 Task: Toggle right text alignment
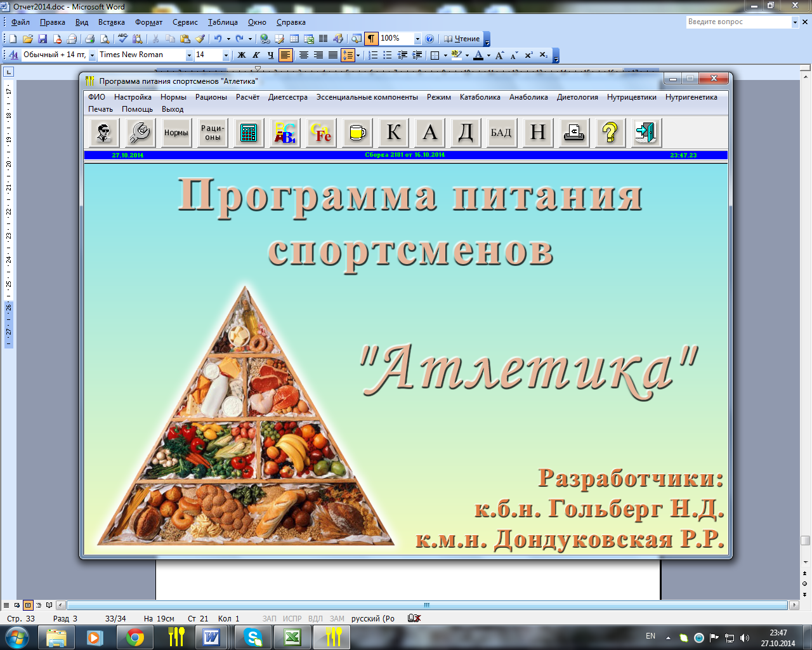click(318, 55)
